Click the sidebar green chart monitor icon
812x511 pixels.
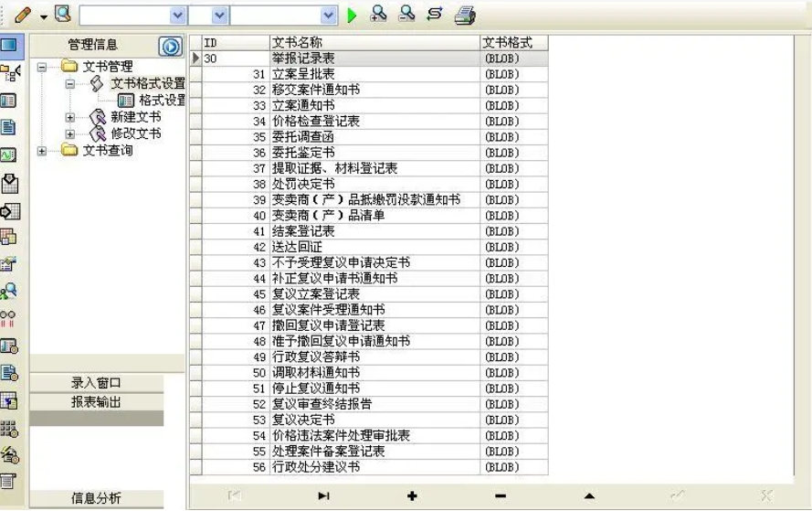(8, 154)
